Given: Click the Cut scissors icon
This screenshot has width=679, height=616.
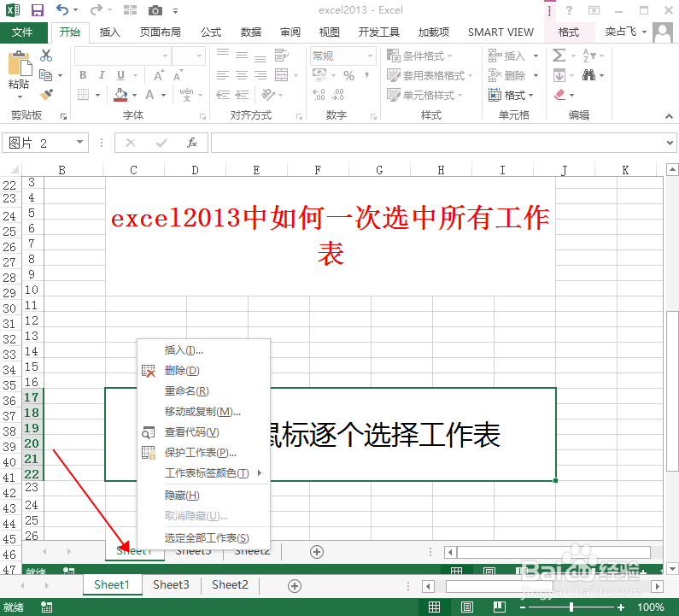Looking at the screenshot, I should (x=46, y=56).
